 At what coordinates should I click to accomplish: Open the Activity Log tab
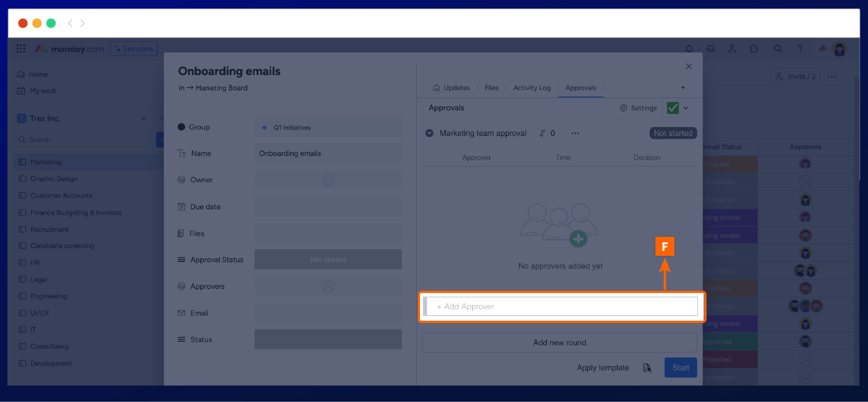[x=532, y=88]
